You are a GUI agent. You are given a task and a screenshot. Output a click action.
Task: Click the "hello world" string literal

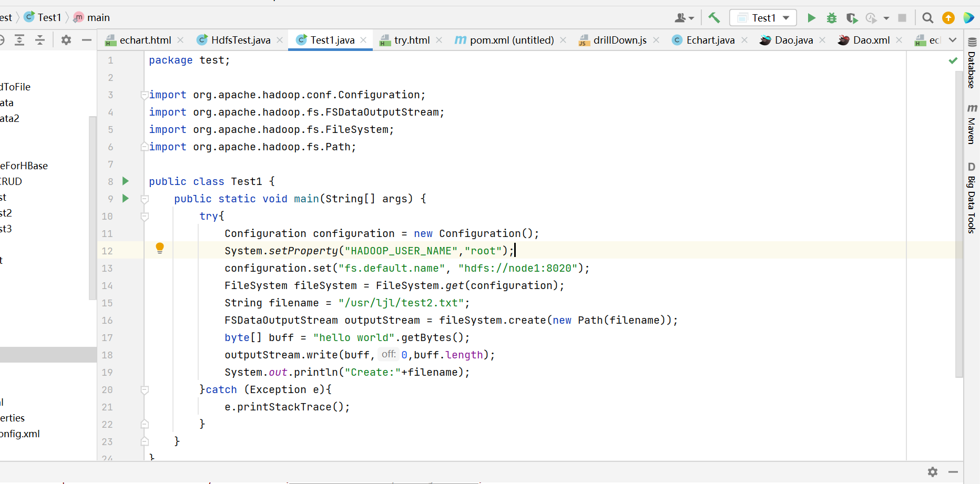(x=354, y=337)
